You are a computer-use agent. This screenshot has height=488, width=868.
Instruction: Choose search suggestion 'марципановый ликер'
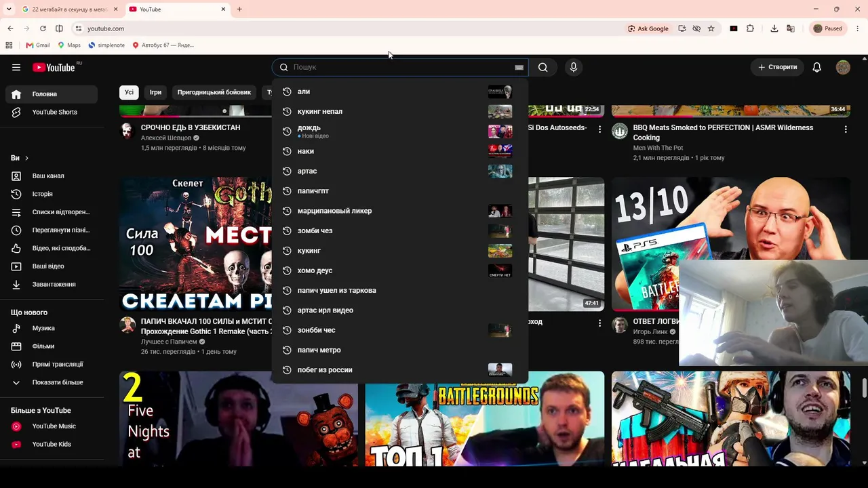pyautogui.click(x=399, y=211)
